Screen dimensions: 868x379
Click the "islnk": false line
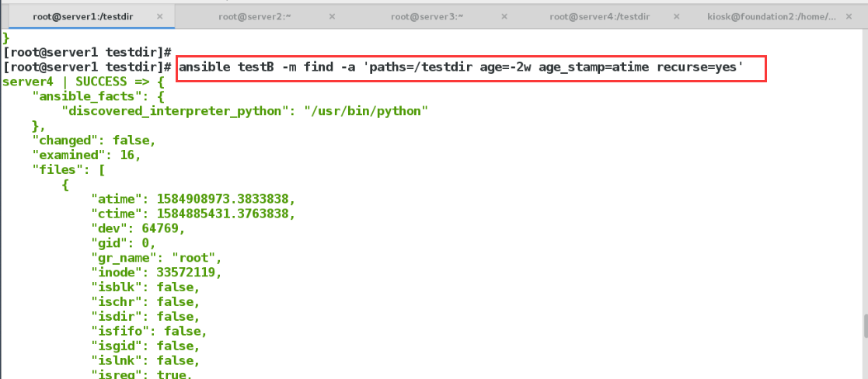(145, 360)
